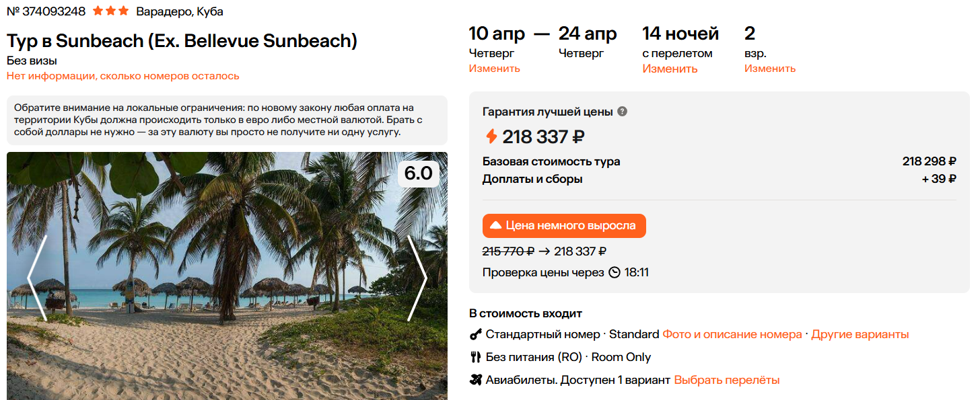This screenshot has width=980, height=400.
Task: Click the clock icon near price check
Action: pos(615,272)
